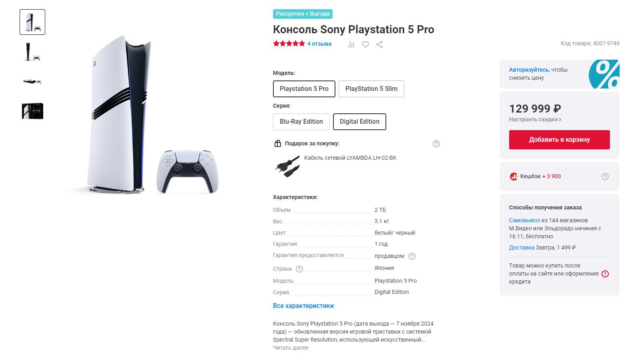Choose Blu-Ray Edition series option
Screen dimensions: 644x360
[x=301, y=122]
